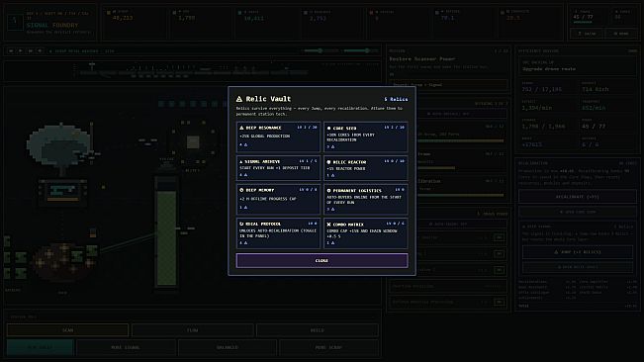Select the MORE SCRAP routing option

(328, 347)
